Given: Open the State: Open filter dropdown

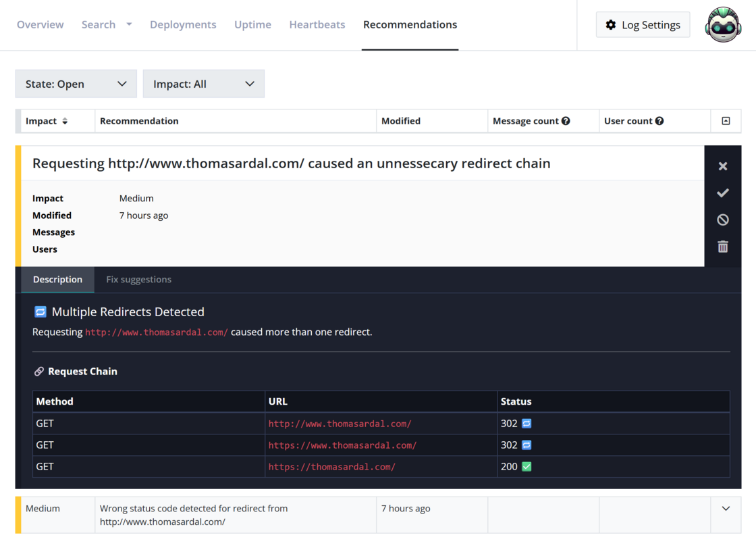Looking at the screenshot, I should coord(76,84).
